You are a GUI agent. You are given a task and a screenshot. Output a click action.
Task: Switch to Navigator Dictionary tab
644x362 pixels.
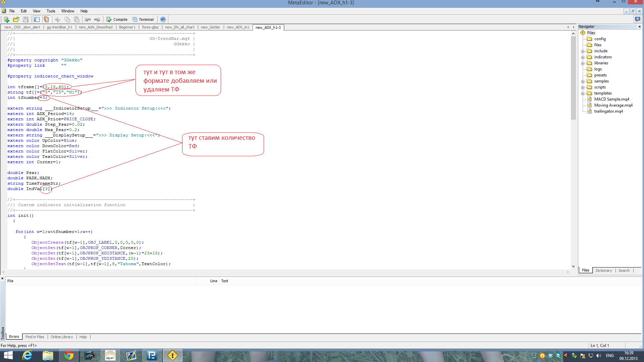[603, 270]
